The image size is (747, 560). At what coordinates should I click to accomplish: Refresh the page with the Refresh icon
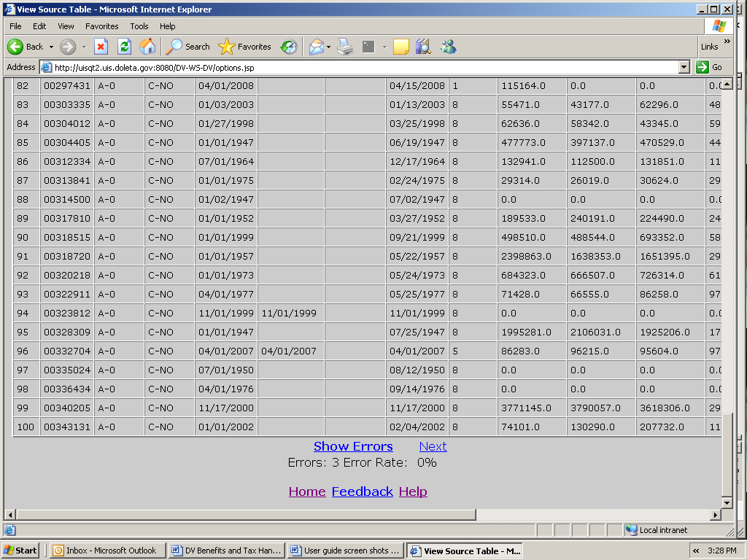click(x=124, y=47)
